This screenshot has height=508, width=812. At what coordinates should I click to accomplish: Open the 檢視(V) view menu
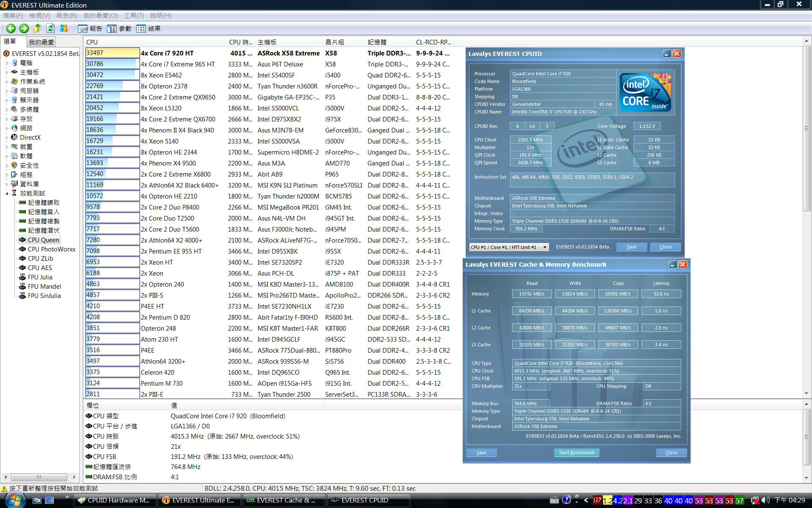click(x=39, y=15)
